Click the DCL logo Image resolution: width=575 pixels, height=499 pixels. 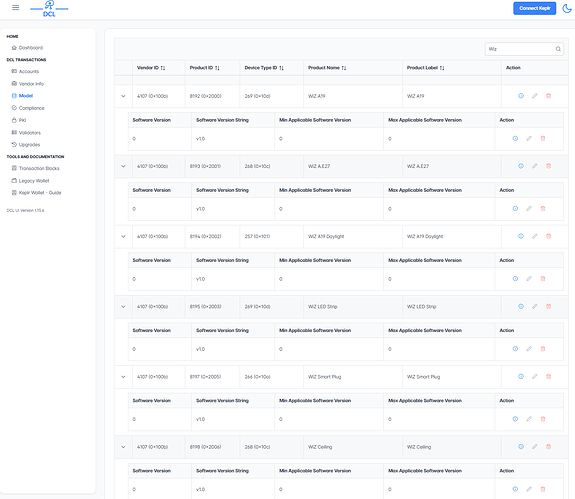[49, 8]
